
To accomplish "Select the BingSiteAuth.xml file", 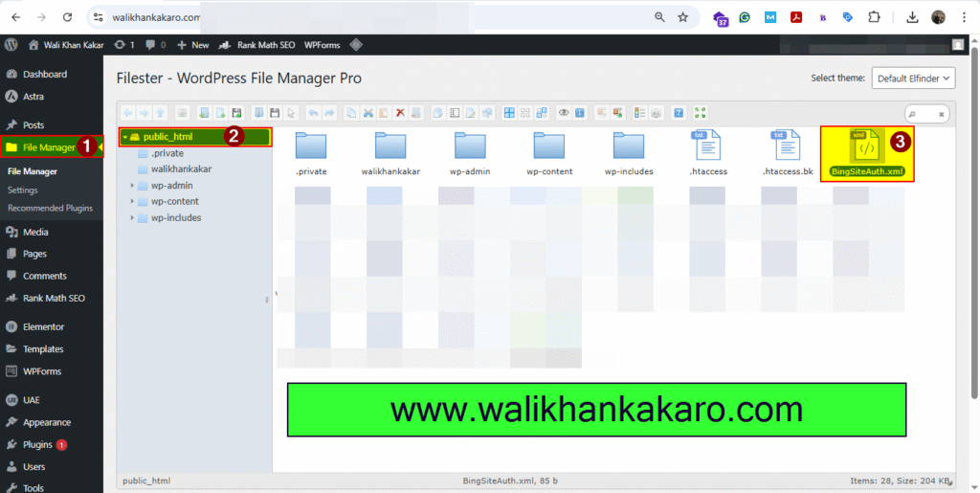I will pos(867,154).
